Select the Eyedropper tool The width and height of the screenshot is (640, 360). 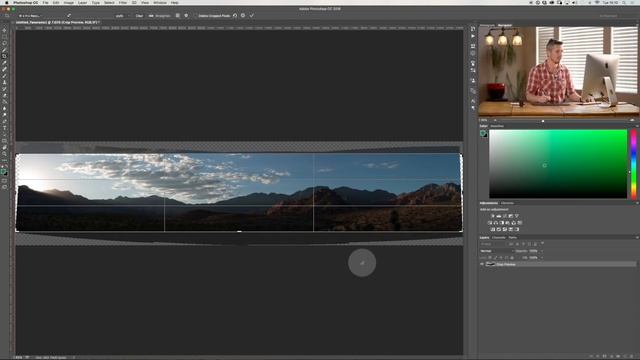tap(4, 62)
